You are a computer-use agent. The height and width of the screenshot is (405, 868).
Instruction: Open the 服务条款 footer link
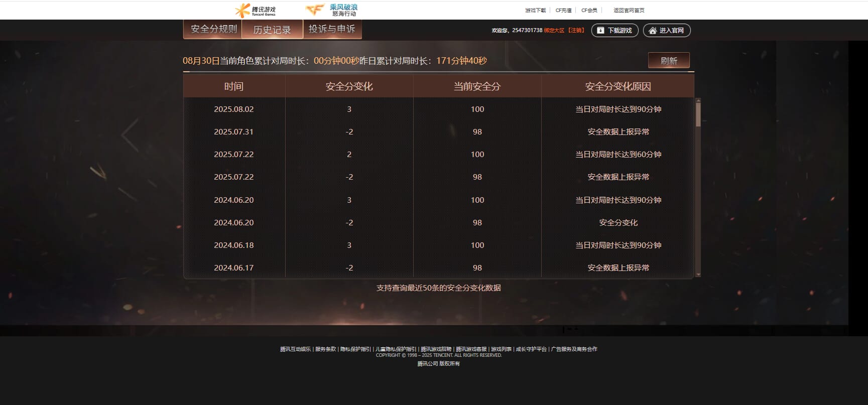(x=326, y=349)
